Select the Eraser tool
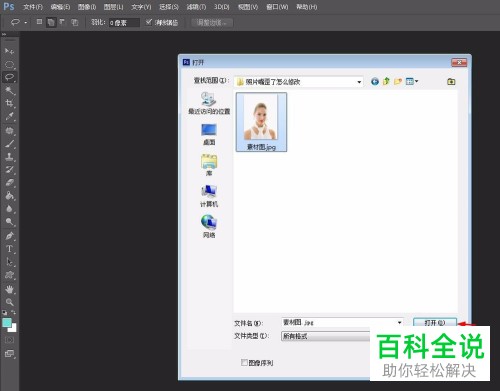This screenshot has width=500, height=391. pos(9,183)
